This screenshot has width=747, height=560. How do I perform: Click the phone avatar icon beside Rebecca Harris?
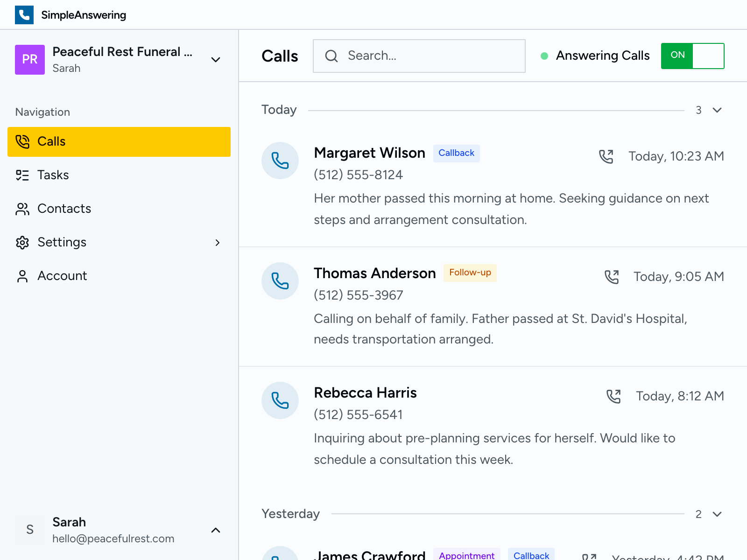point(280,400)
